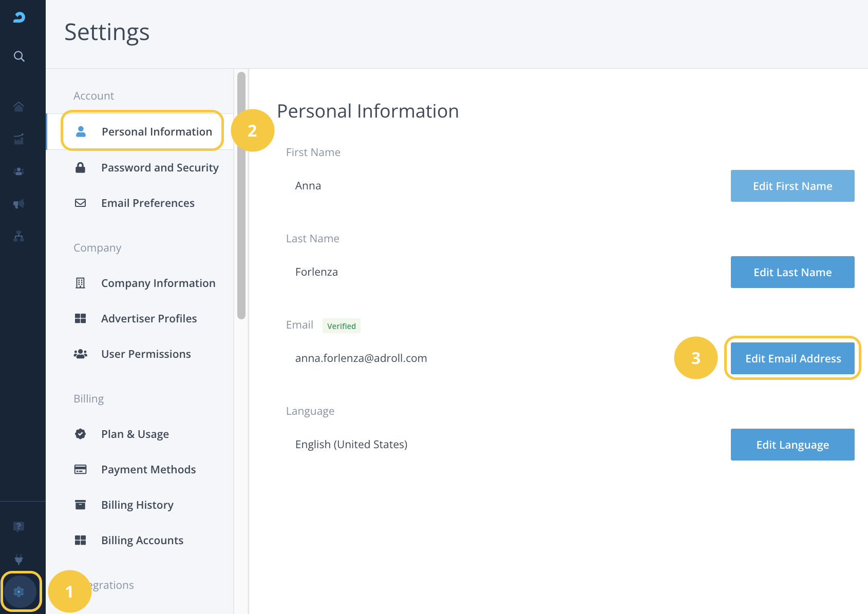Open Password and Security settings
The height and width of the screenshot is (614, 868).
pyautogui.click(x=160, y=168)
